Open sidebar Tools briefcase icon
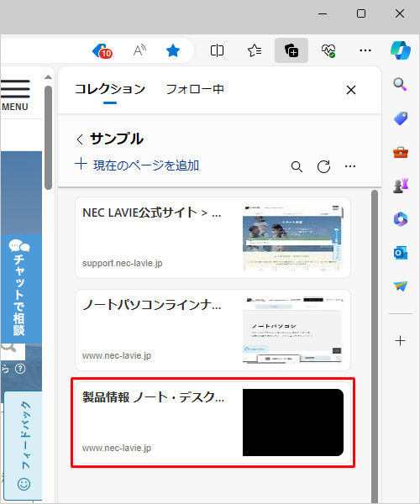Image resolution: width=420 pixels, height=504 pixels. click(x=401, y=152)
